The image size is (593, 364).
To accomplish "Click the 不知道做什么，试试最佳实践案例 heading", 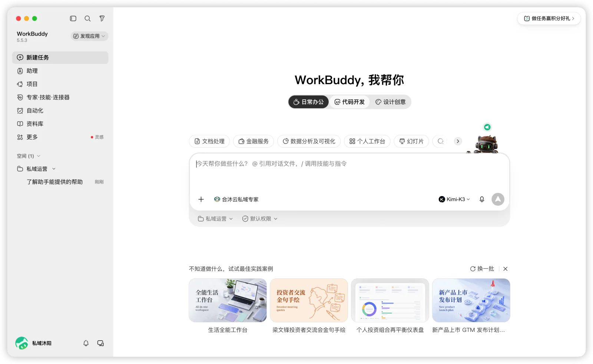I will pos(231,269).
